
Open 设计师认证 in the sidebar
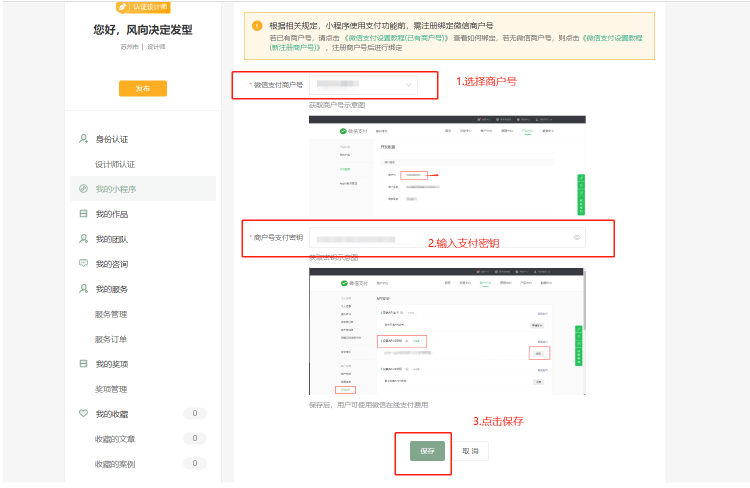coord(115,164)
